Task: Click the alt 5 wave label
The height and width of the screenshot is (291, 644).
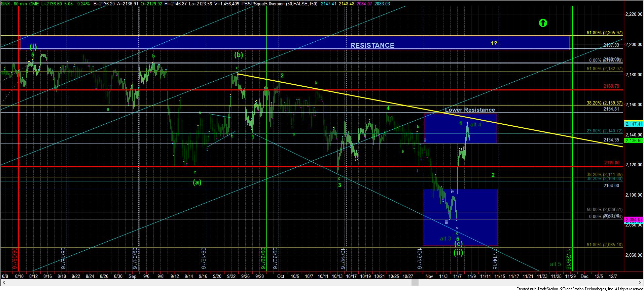Action: click(x=556, y=264)
